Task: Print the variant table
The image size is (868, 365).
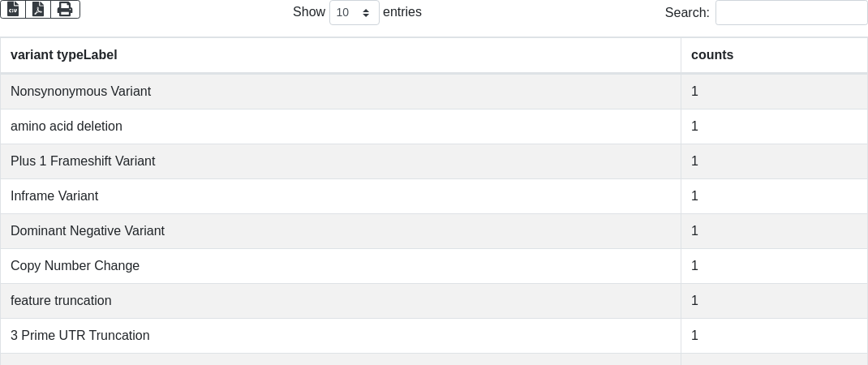Action: 66,9
